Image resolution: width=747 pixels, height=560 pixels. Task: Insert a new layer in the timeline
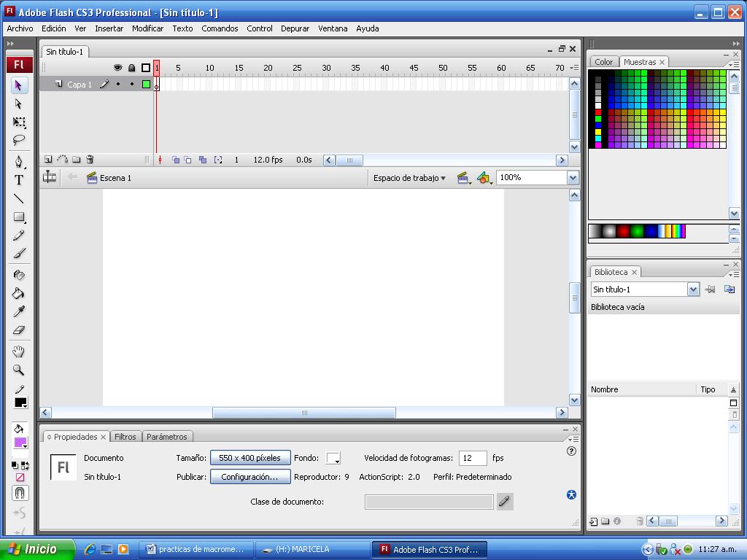47,159
